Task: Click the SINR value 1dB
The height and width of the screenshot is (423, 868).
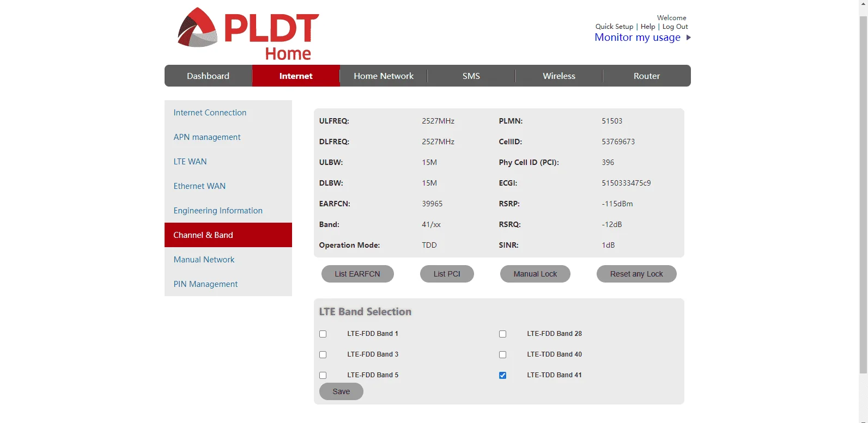Action: click(608, 245)
